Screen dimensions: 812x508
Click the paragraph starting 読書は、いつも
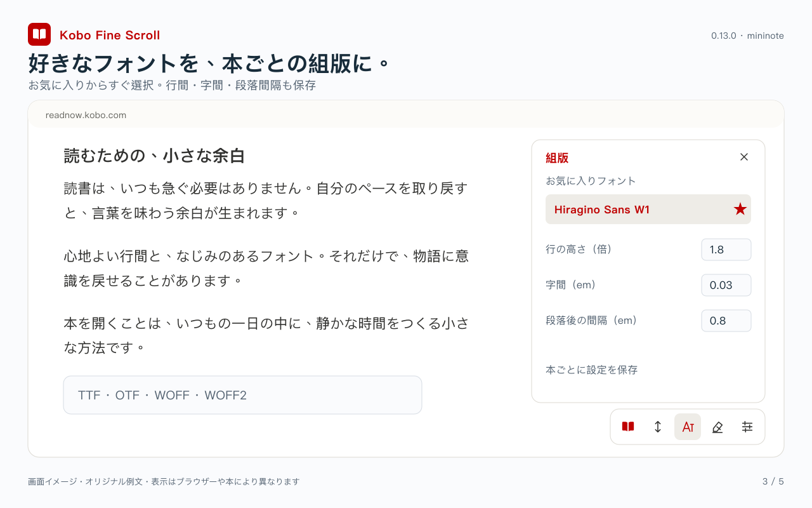266,200
